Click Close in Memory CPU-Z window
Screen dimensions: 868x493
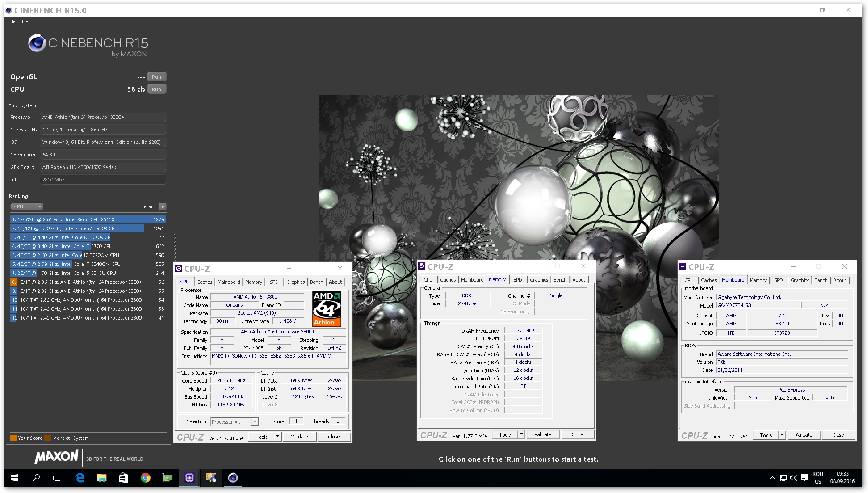pyautogui.click(x=577, y=434)
